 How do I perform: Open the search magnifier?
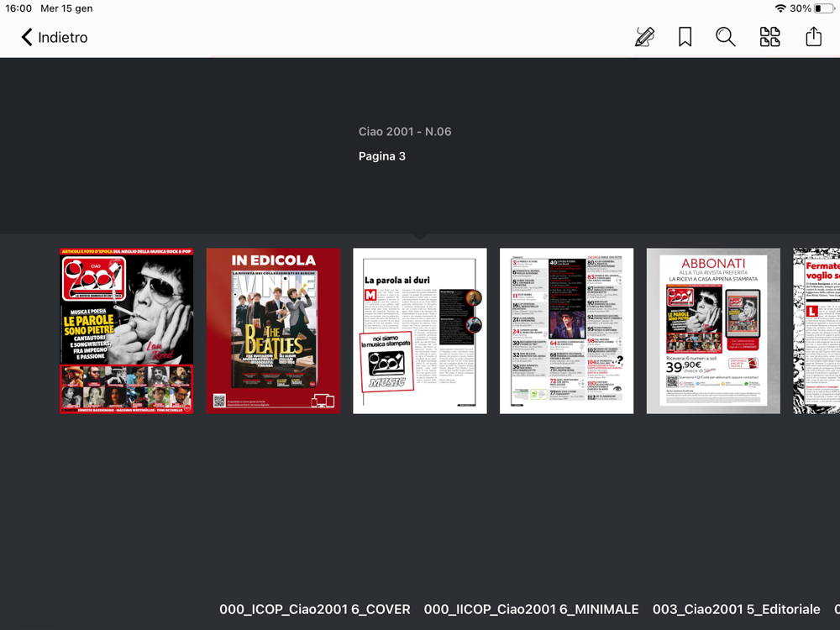coord(726,37)
